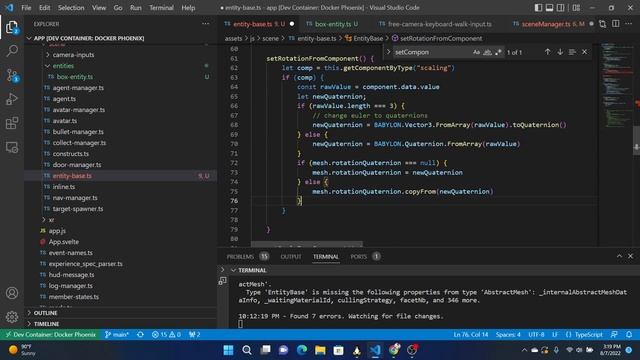Switch to the box-entity.ts editor tab

pyautogui.click(x=336, y=24)
